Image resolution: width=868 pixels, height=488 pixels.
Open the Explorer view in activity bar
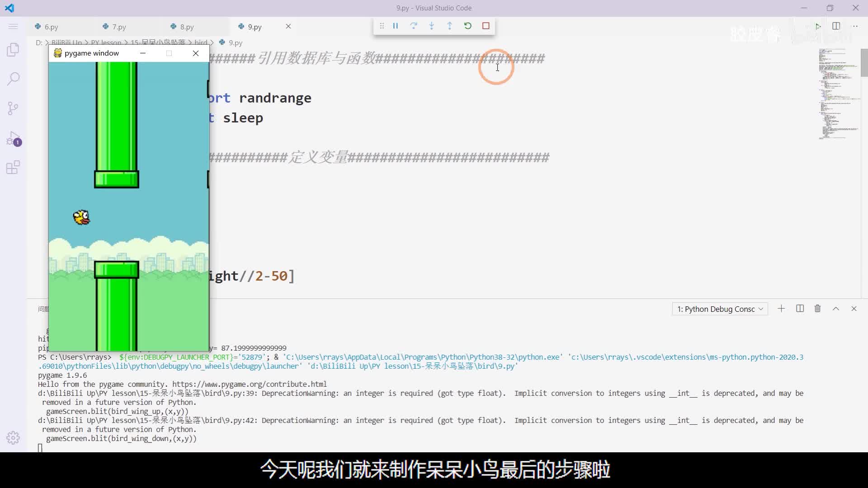pos(13,49)
